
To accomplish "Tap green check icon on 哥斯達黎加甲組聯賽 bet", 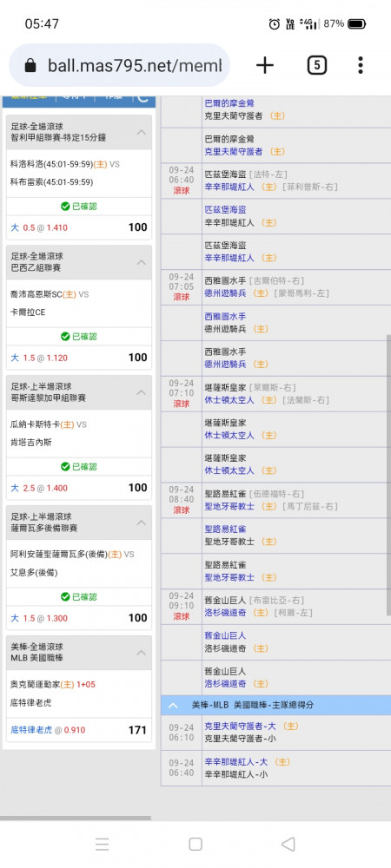I will (x=65, y=467).
